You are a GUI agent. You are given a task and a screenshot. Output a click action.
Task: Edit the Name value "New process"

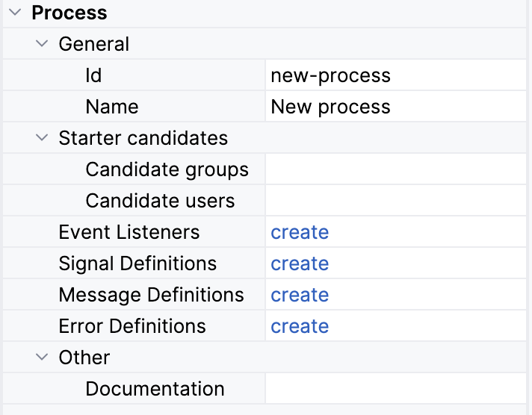[x=396, y=107]
